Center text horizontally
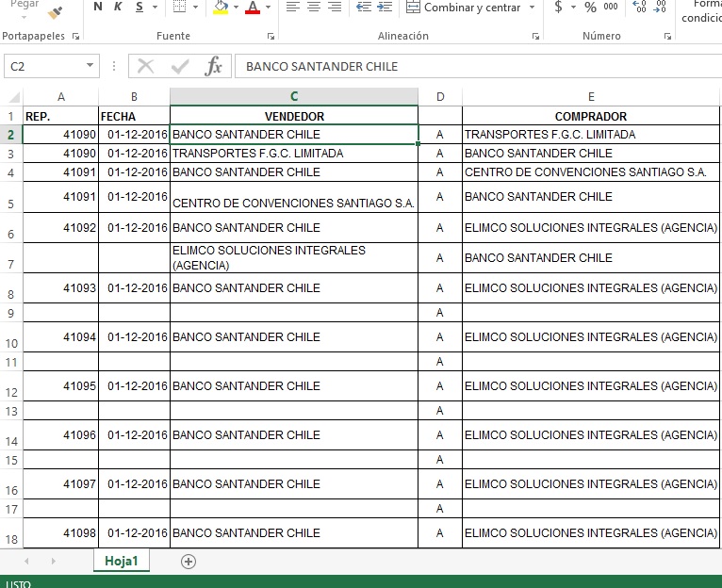The height and width of the screenshot is (588, 722). [314, 7]
